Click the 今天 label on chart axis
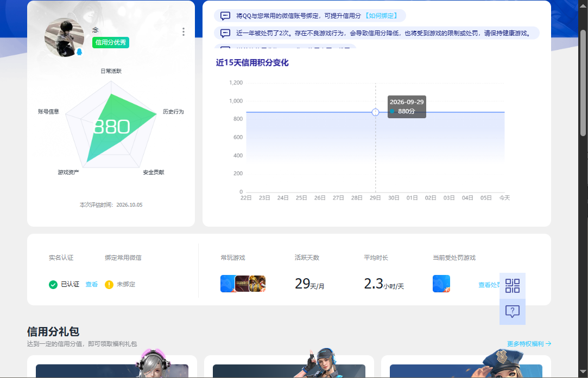Image resolution: width=588 pixels, height=378 pixels. coord(504,198)
